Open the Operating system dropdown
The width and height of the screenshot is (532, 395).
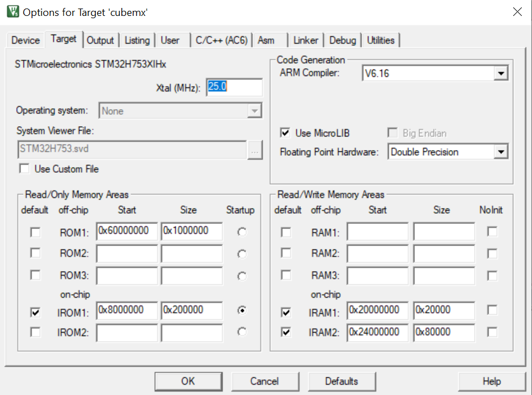[255, 111]
